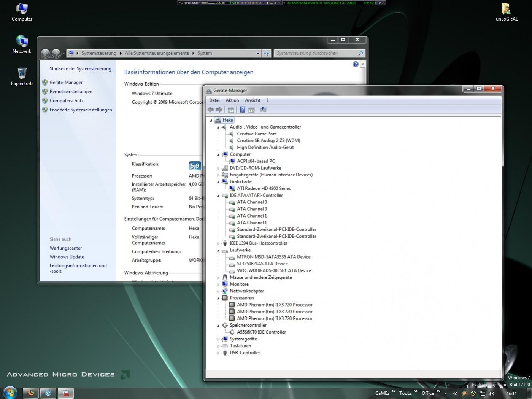Click the Forward arrow in Geräte-Manager toolbar

[x=219, y=110]
